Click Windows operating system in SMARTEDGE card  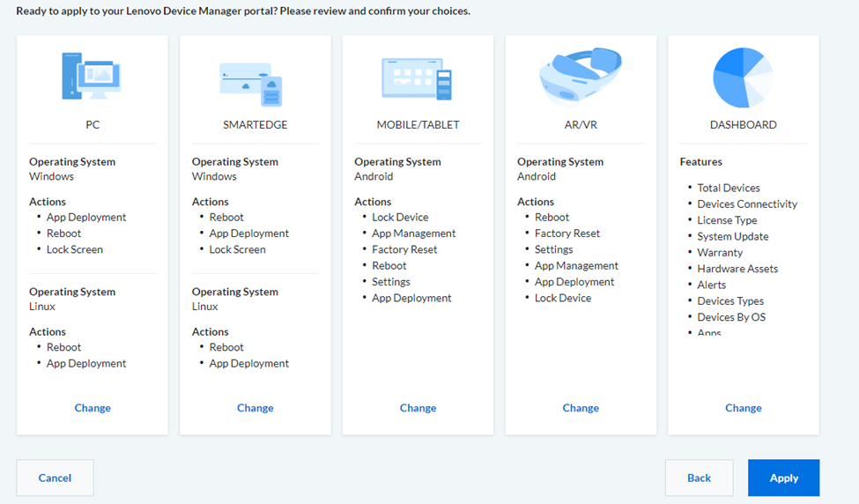pos(214,176)
